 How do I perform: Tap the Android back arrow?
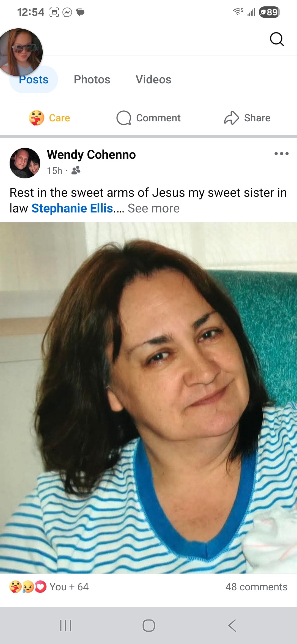tap(232, 626)
